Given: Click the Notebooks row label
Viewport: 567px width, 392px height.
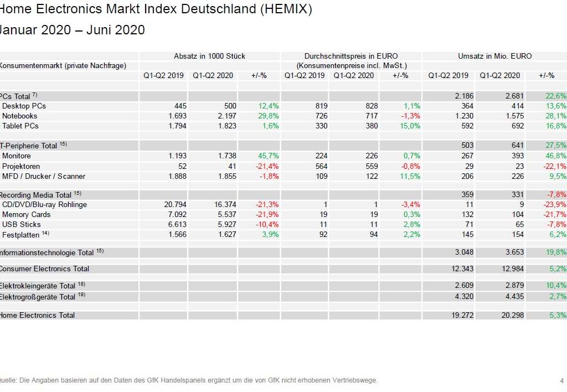Looking at the screenshot, I should [x=20, y=116].
